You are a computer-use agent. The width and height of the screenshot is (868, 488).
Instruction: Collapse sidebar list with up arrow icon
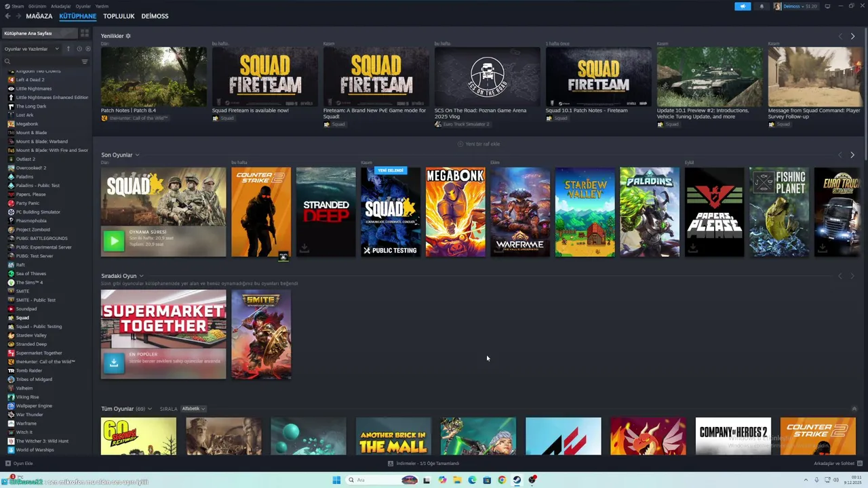point(68,49)
